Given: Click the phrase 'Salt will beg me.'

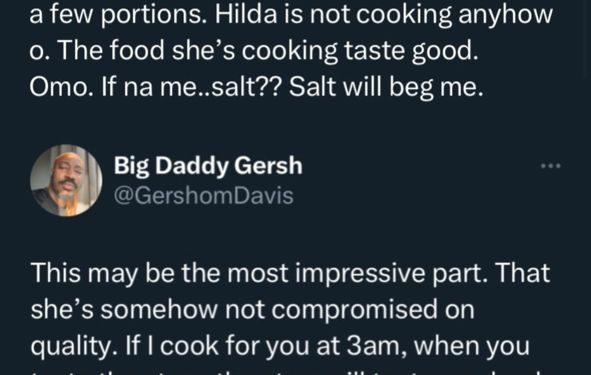Looking at the screenshot, I should pos(386,87).
